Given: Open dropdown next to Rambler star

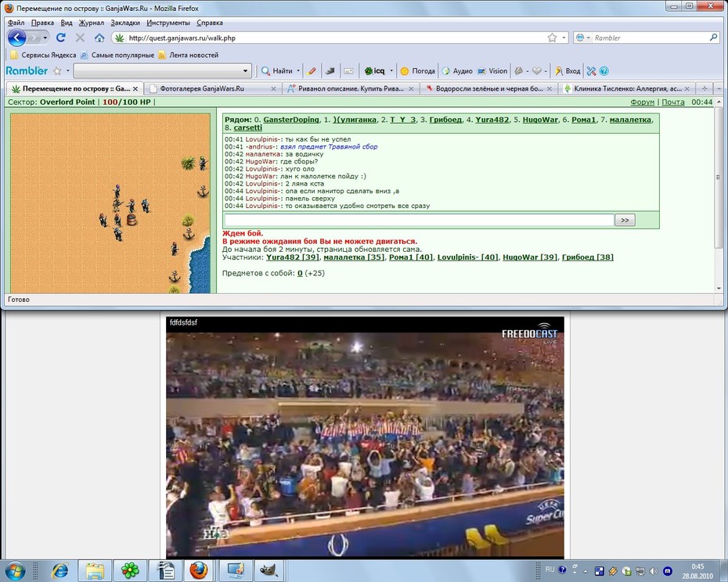Looking at the screenshot, I should (x=68, y=71).
